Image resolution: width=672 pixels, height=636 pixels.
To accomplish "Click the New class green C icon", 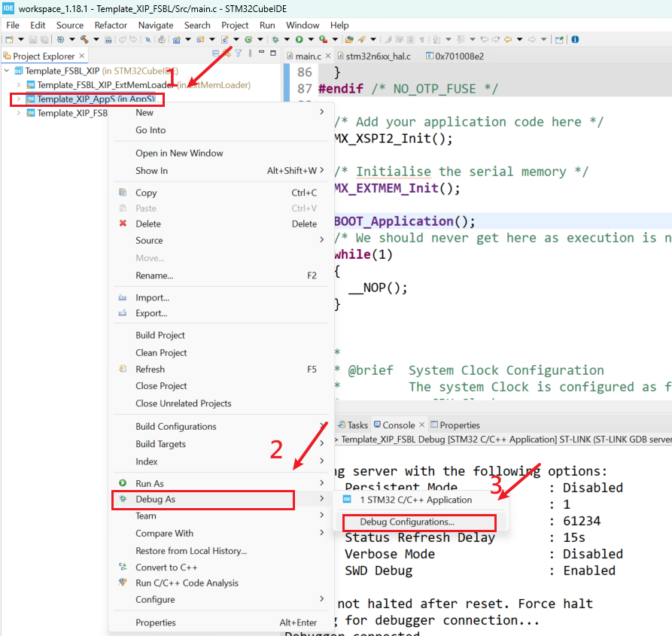I will click(248, 39).
